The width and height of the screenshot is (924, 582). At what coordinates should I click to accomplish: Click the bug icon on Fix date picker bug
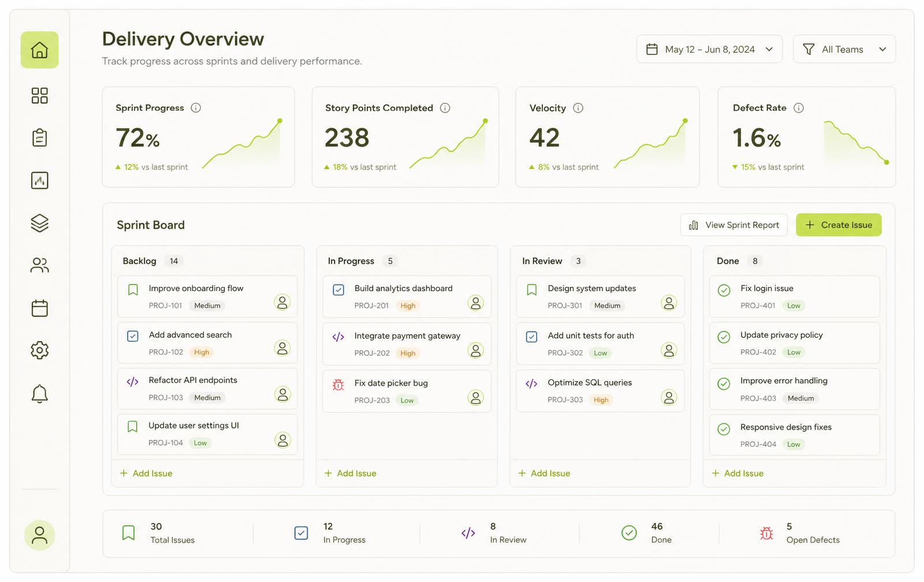click(338, 385)
